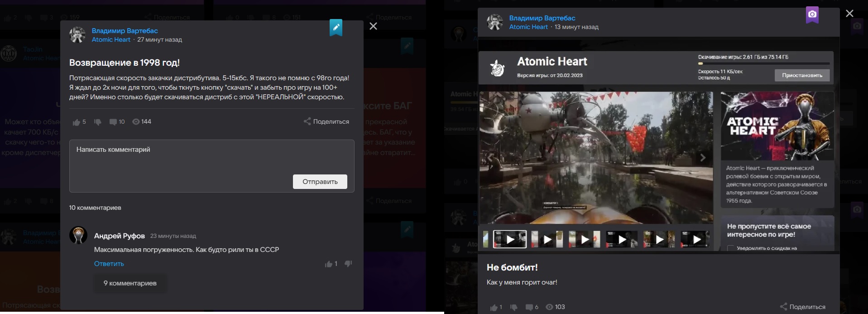Expand the "9 комментариев" replies
The width and height of the screenshot is (868, 314).
click(130, 283)
